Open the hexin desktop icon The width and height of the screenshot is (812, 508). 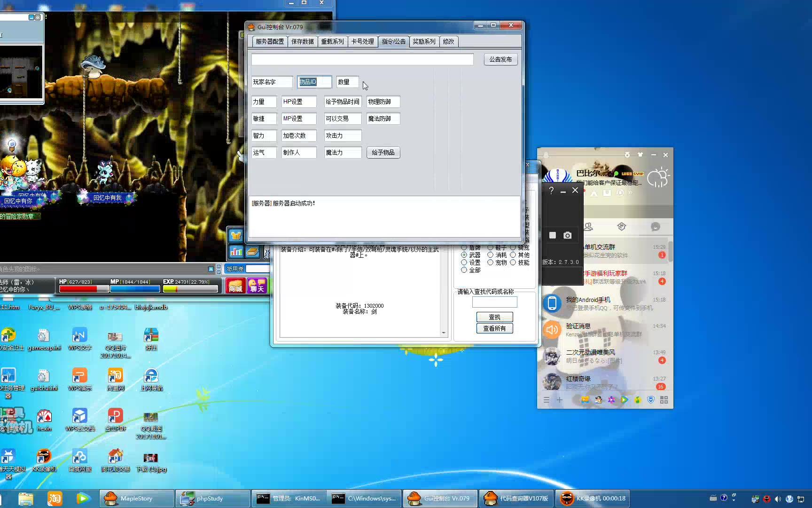(44, 421)
